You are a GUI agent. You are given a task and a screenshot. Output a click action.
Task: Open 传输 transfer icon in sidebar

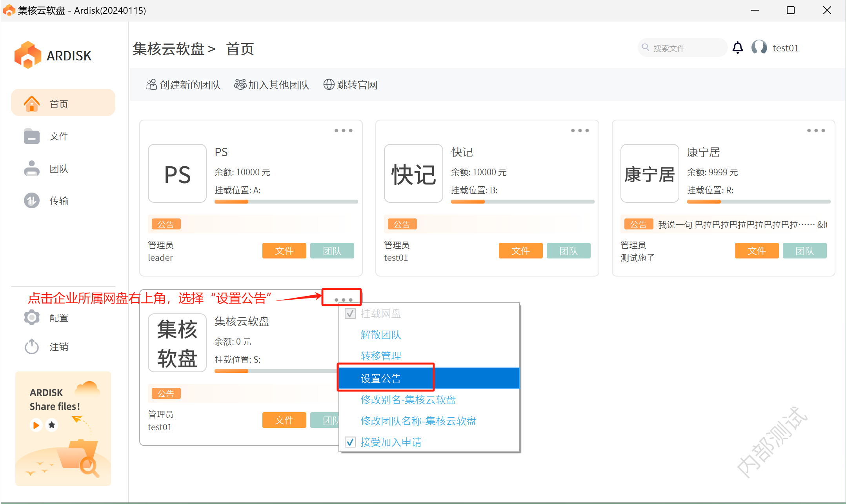[x=31, y=201]
